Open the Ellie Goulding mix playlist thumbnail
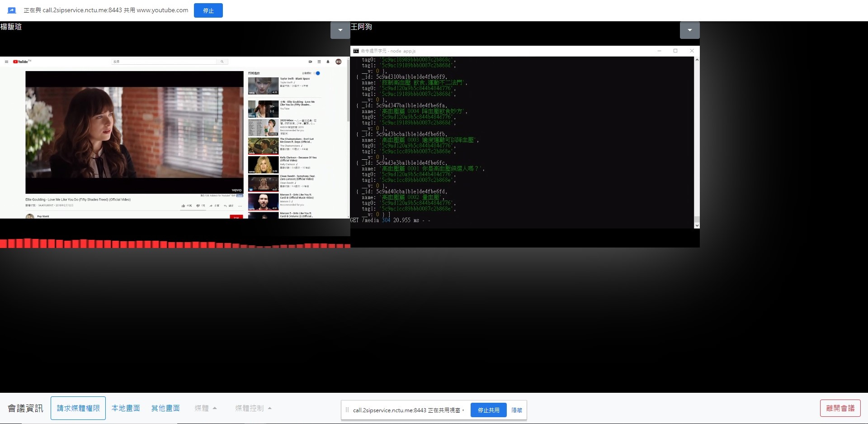868x424 pixels. click(x=263, y=109)
